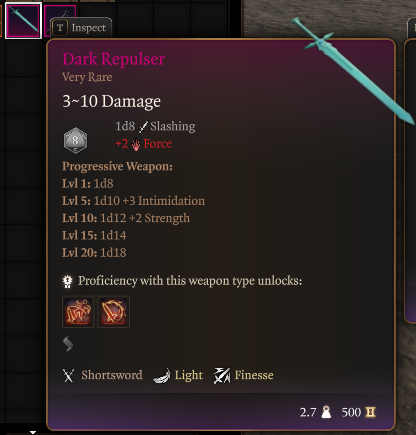Viewport: 416px width, 435px height.
Task: Click the proficiency badge icon
Action: pyautogui.click(x=68, y=282)
